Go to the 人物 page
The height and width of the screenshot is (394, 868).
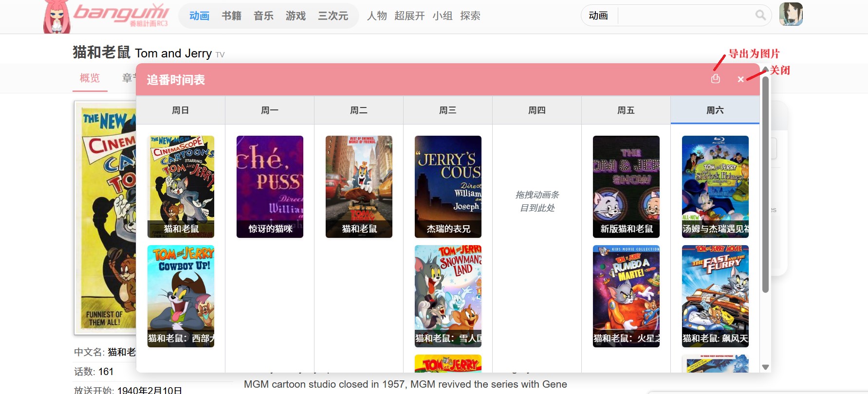(x=377, y=16)
